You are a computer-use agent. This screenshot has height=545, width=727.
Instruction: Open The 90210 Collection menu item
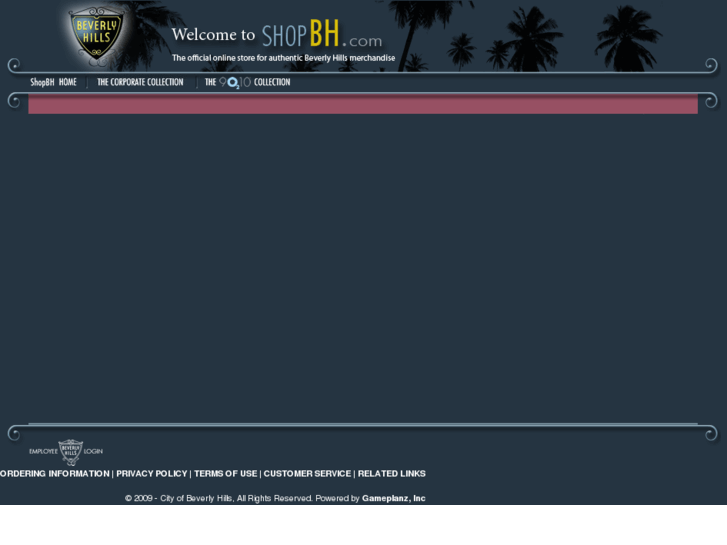click(x=248, y=83)
